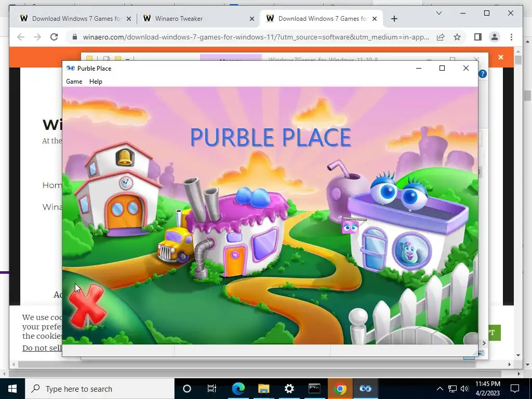
Task: Select Purble Place taskbar icon
Action: tap(365, 389)
